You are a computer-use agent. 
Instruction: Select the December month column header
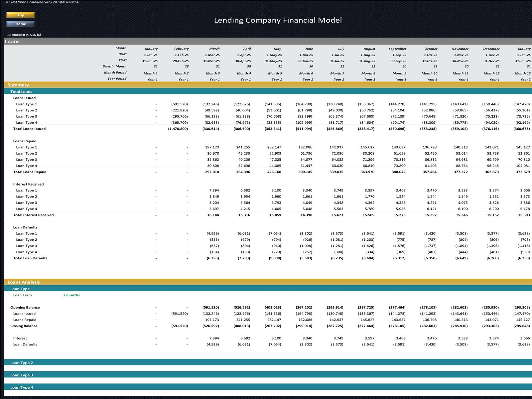(x=491, y=49)
